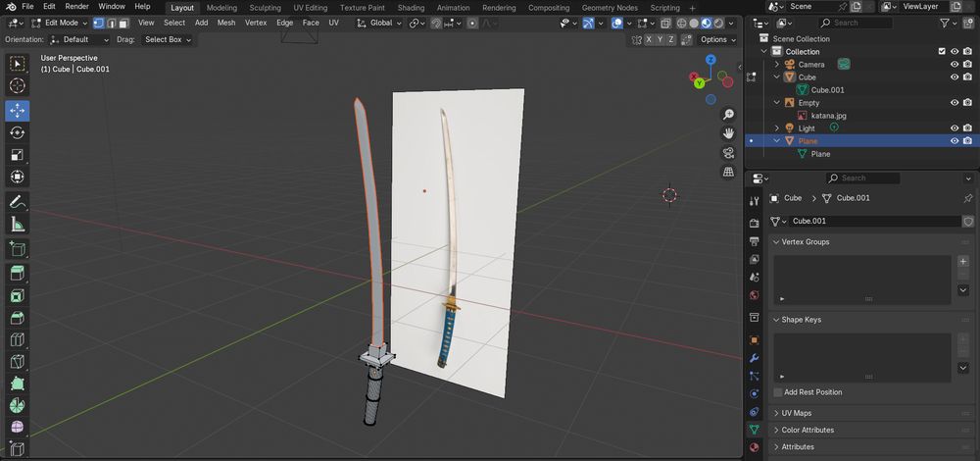The height and width of the screenshot is (461, 980).
Task: Disable Light in renders
Action: (x=967, y=128)
